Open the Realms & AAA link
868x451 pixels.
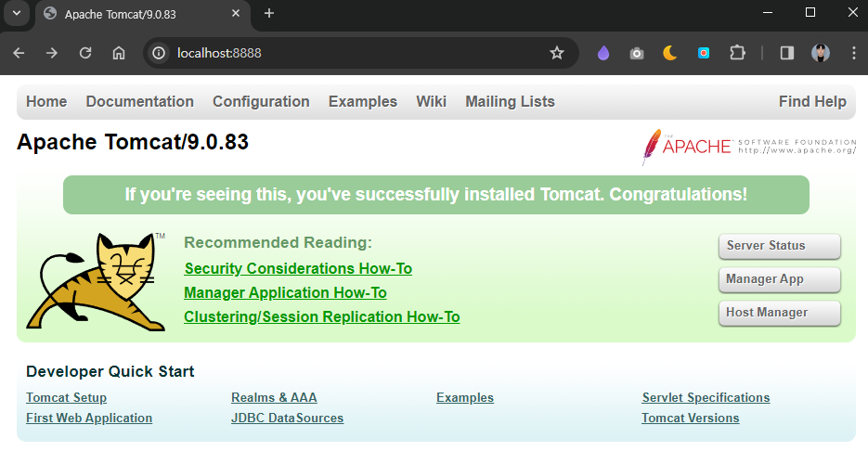click(x=274, y=398)
